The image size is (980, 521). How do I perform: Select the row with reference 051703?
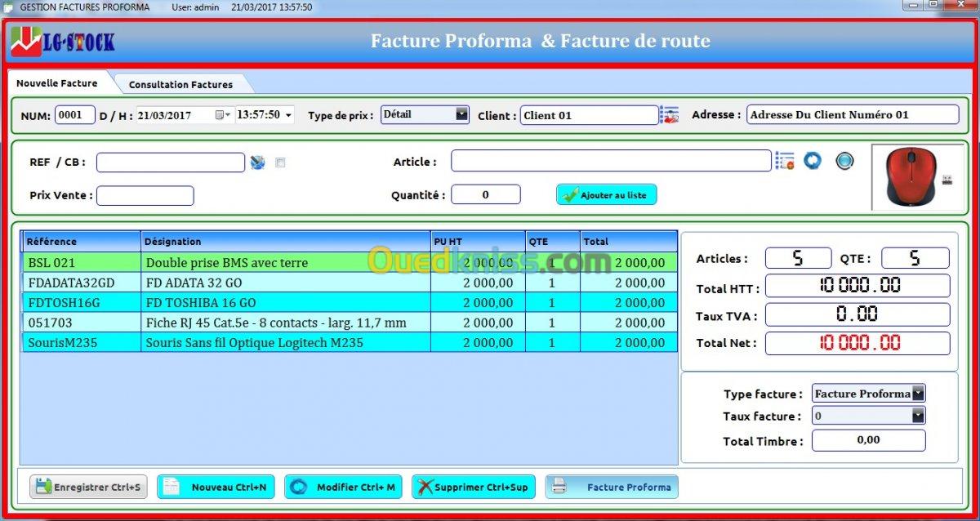pyautogui.click(x=350, y=323)
